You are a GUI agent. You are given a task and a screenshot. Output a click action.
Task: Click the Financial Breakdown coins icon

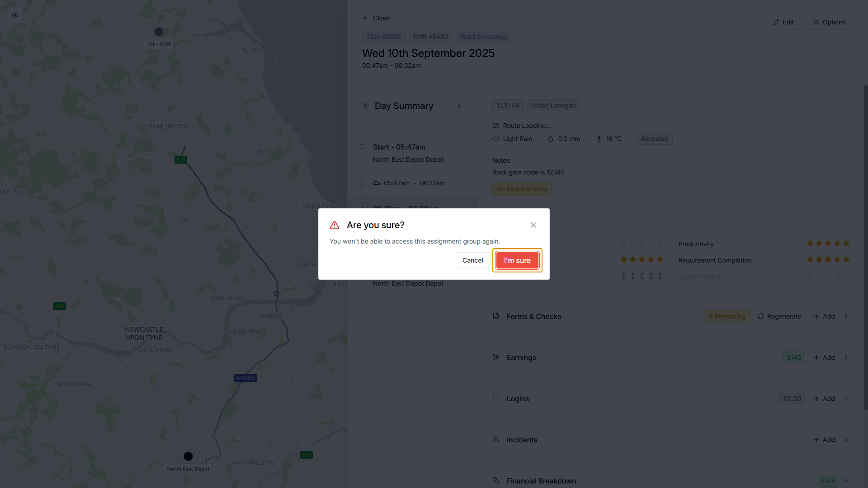(496, 480)
